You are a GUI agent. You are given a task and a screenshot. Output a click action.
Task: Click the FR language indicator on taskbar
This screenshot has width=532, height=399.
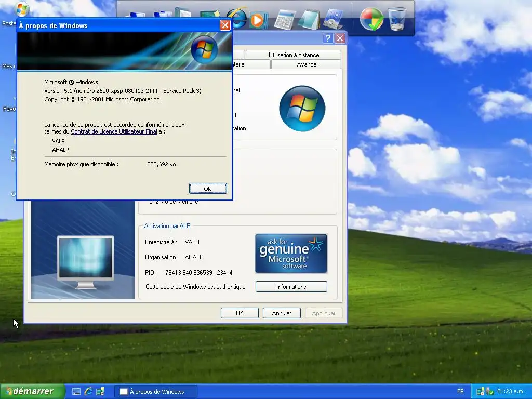(460, 392)
